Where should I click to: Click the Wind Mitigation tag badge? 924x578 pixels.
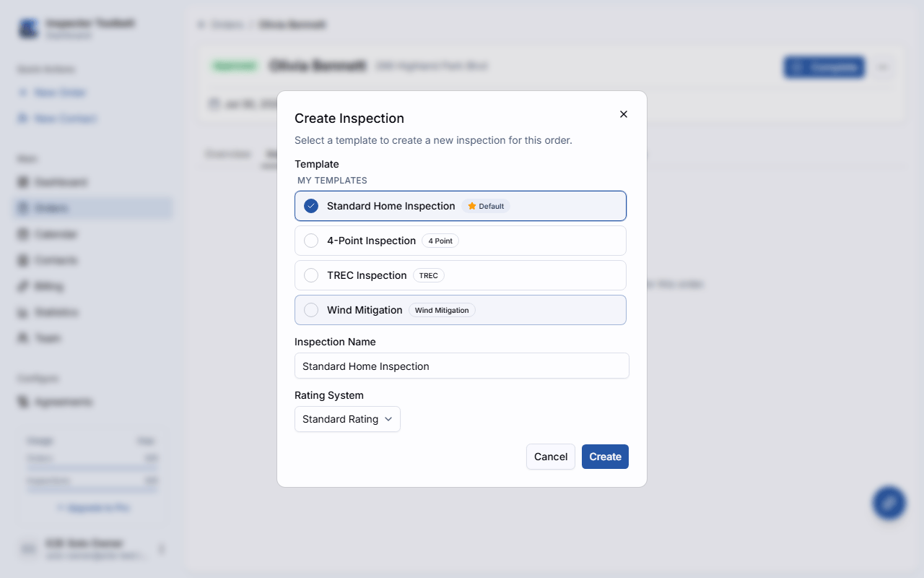click(442, 310)
